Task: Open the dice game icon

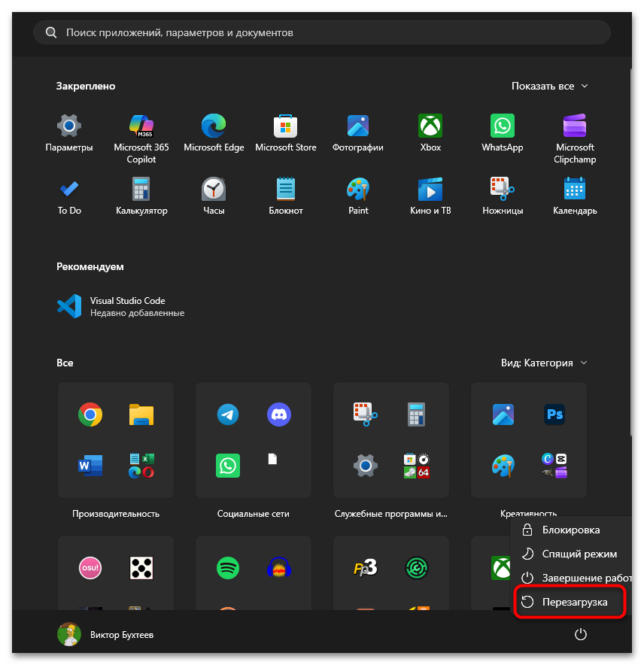Action: pos(141,567)
